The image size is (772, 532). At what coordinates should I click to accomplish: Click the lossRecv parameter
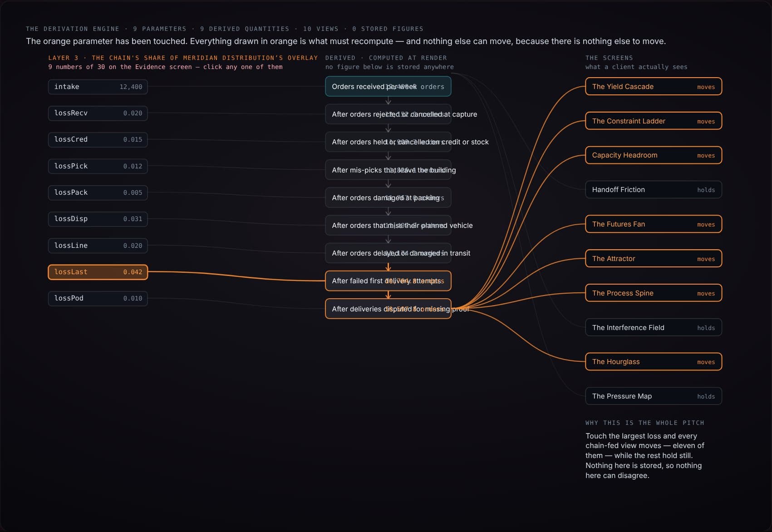click(98, 113)
